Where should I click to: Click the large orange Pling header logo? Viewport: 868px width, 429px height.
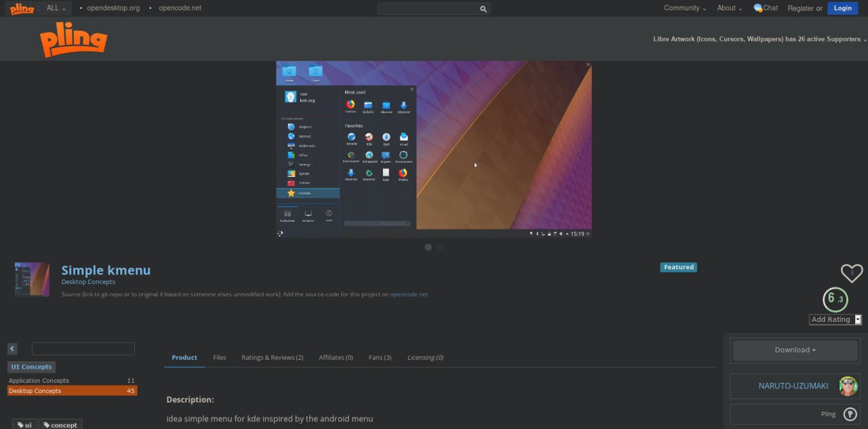[73, 40]
